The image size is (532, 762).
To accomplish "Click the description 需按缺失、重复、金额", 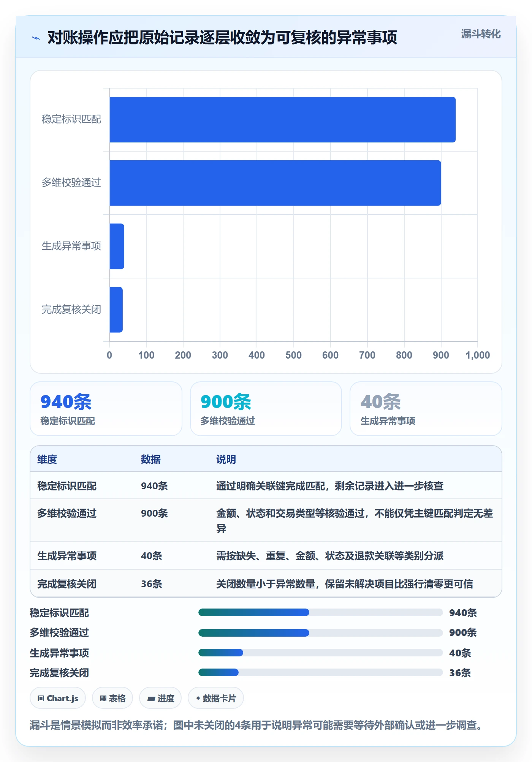I will [x=330, y=556].
